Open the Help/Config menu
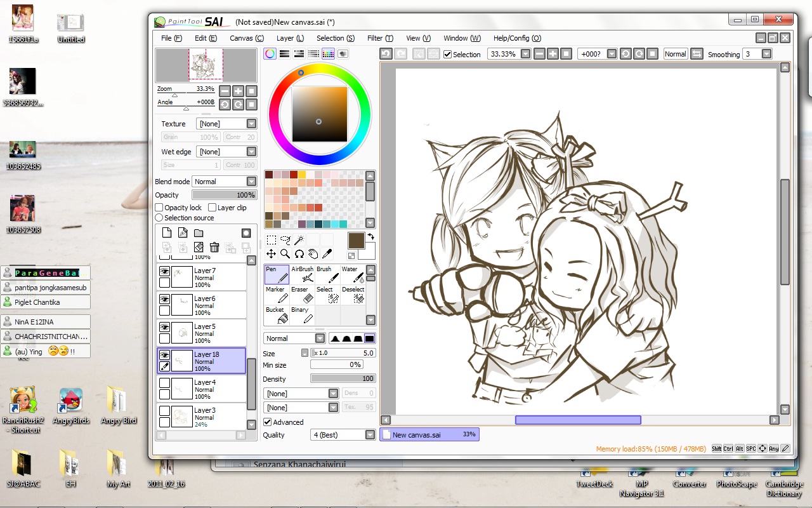Screen dimensions: 812x508 pyautogui.click(x=517, y=38)
